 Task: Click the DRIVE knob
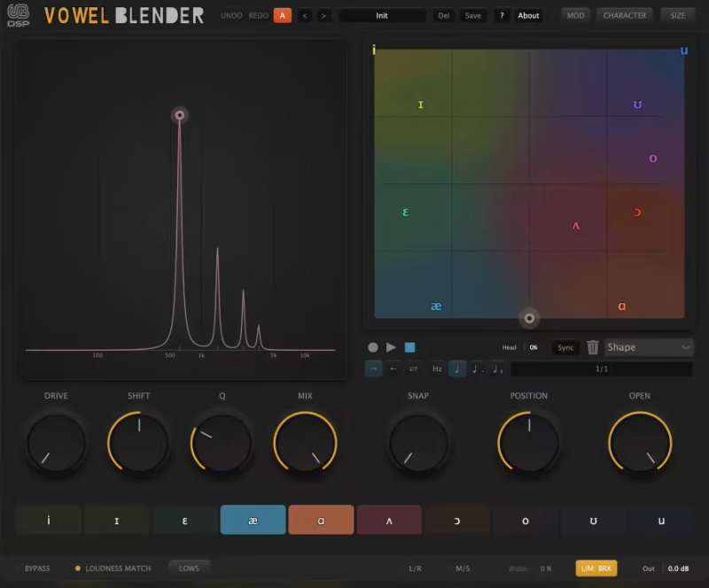tap(56, 444)
